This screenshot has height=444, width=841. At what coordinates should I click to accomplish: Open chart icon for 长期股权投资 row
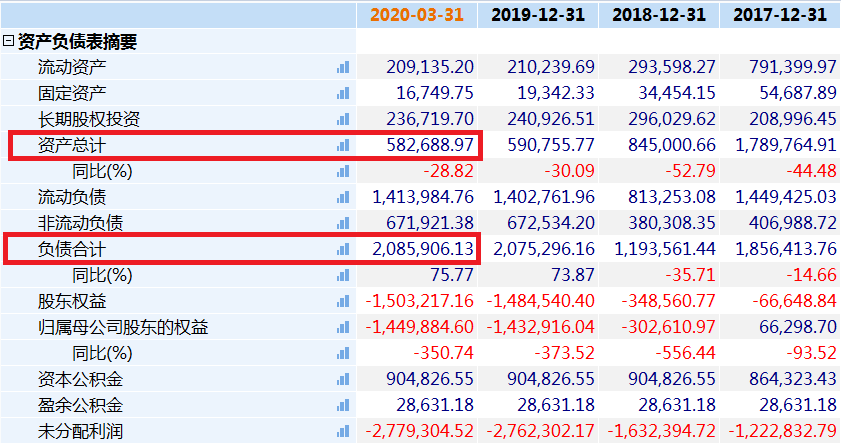tap(343, 119)
